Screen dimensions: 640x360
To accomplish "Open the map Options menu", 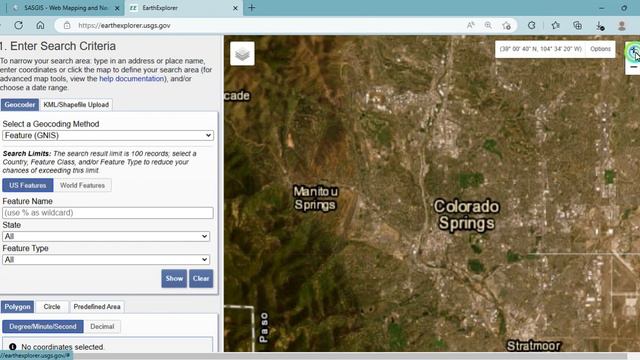I will [x=600, y=49].
